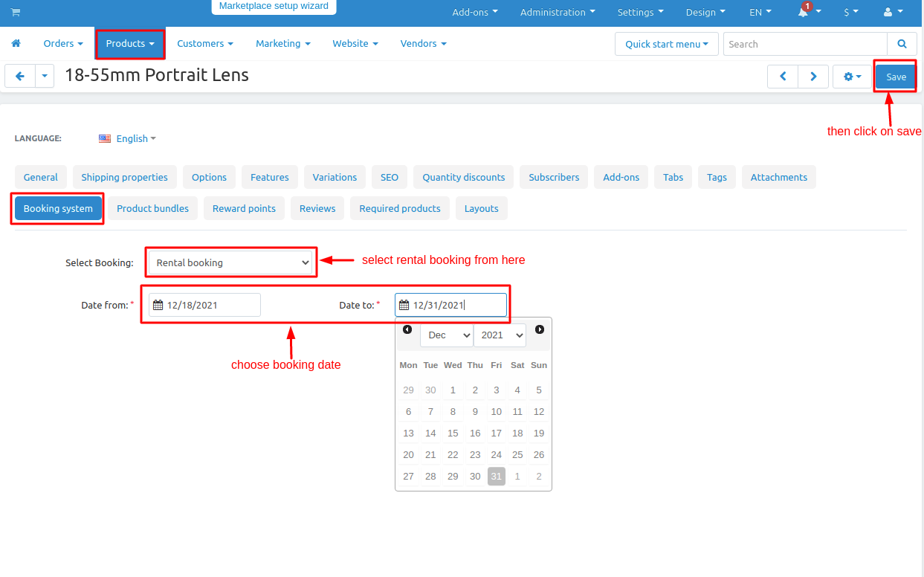924x577 pixels.
Task: Open the Select Booking combo box
Action: 230,262
